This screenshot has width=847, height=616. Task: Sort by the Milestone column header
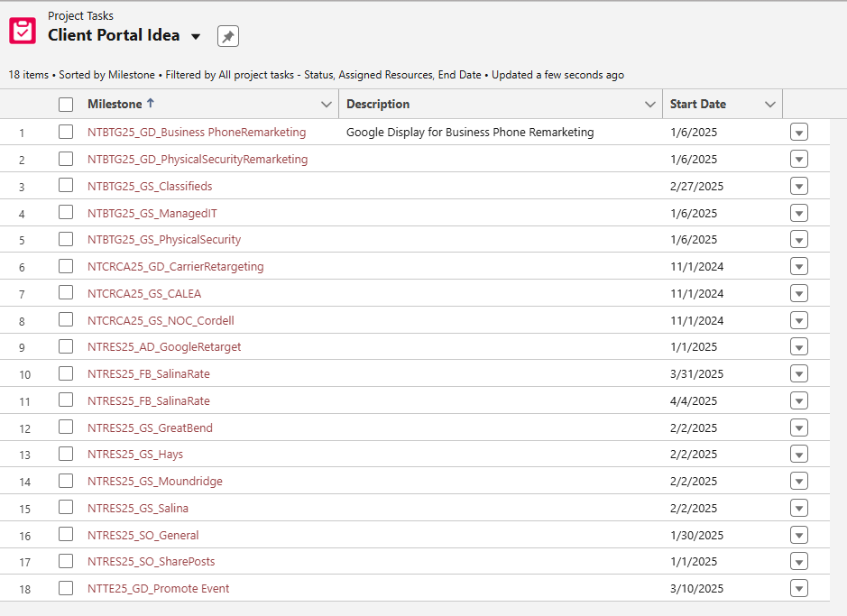[115, 104]
